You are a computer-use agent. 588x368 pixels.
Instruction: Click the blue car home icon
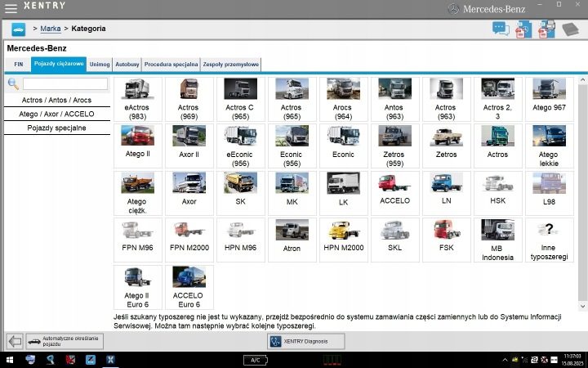click(18, 29)
